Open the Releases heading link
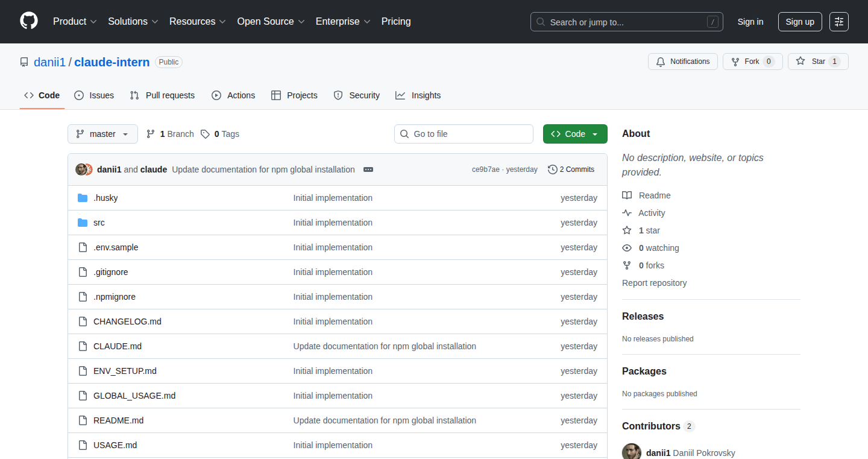This screenshot has height=459, width=868. (643, 317)
